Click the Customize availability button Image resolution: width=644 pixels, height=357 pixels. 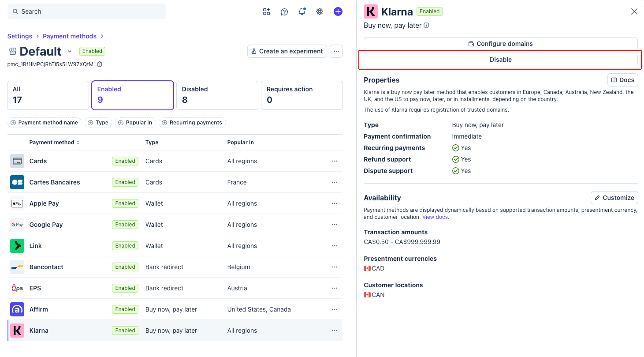pyautogui.click(x=614, y=198)
